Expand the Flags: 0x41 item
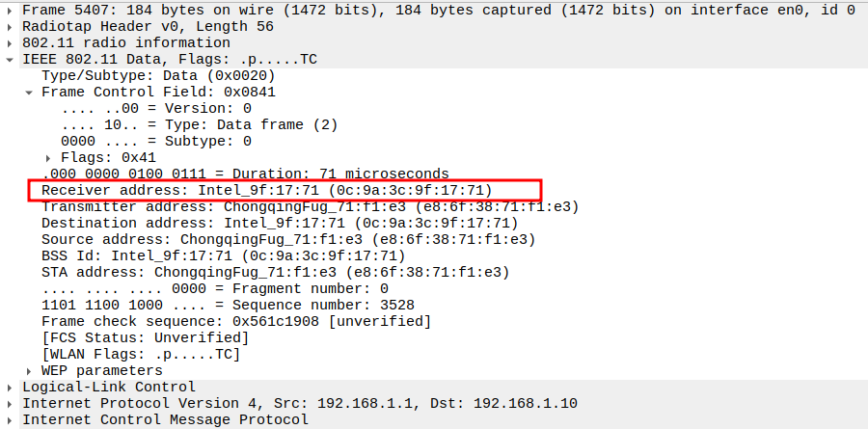This screenshot has width=868, height=429. (x=49, y=157)
